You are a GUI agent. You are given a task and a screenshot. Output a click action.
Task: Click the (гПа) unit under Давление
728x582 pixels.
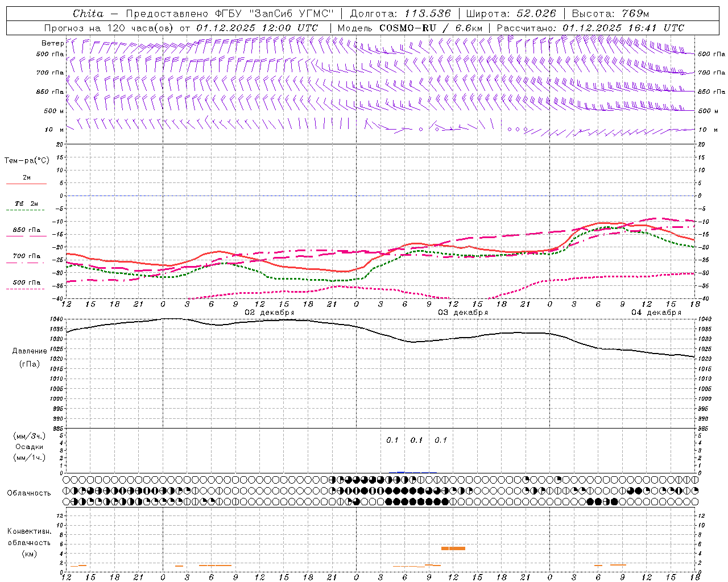click(x=30, y=364)
